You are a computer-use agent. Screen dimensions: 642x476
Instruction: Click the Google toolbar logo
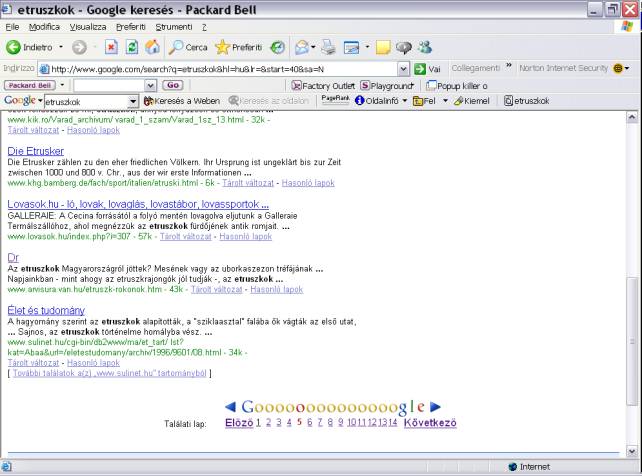(x=20, y=101)
